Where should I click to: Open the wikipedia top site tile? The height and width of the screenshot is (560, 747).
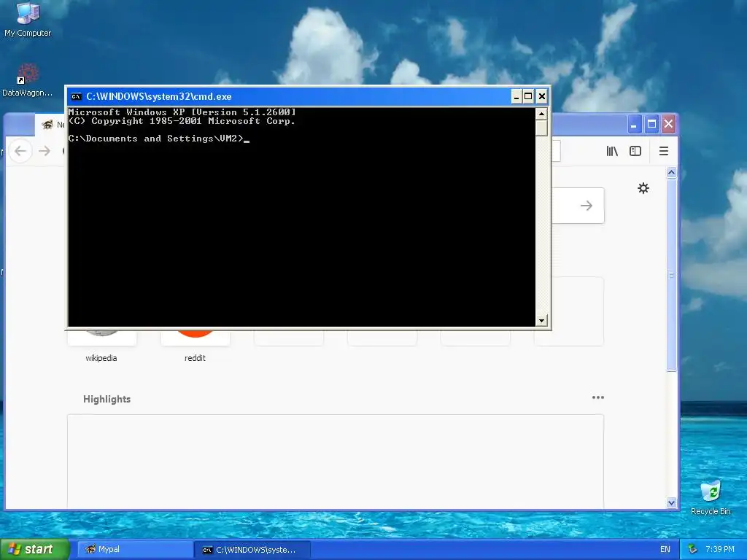[101, 345]
